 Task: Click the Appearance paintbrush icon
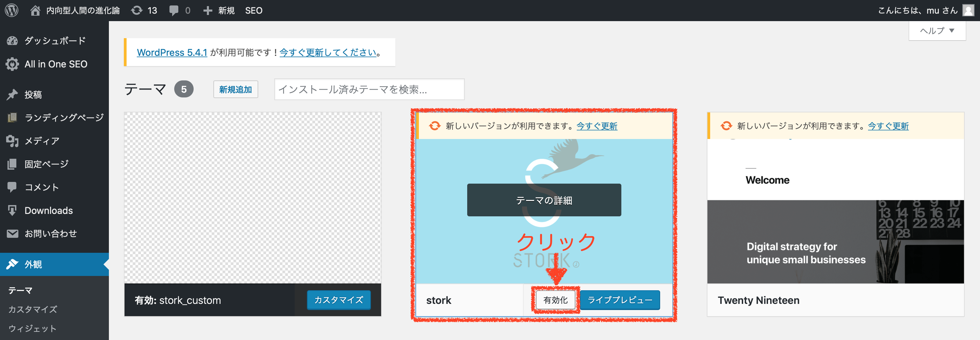coord(12,264)
